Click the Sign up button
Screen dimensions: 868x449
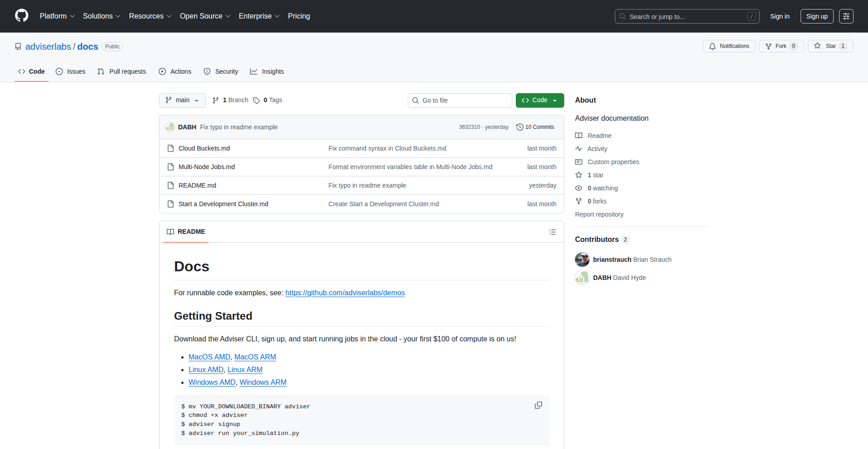coord(817,16)
